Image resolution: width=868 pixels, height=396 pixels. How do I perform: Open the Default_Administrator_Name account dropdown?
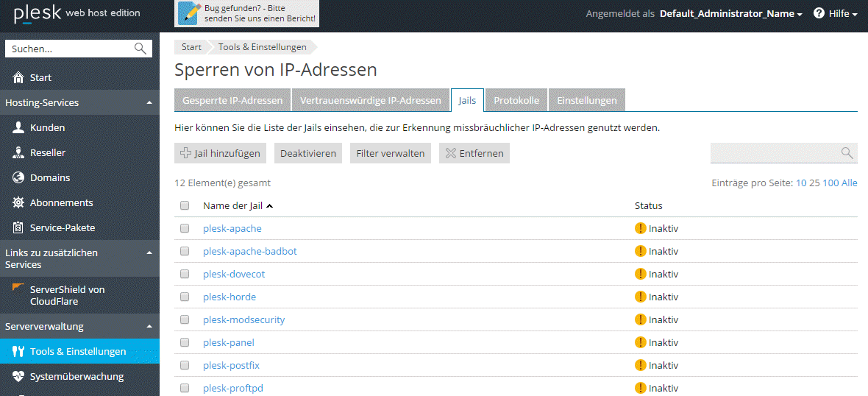click(x=730, y=14)
